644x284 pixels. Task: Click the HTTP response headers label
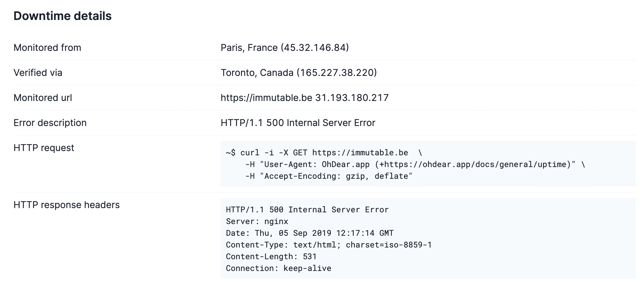pos(67,205)
